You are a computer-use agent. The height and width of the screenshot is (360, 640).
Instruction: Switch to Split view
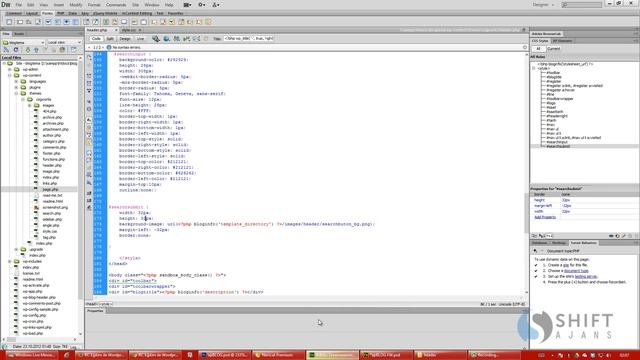pos(110,39)
